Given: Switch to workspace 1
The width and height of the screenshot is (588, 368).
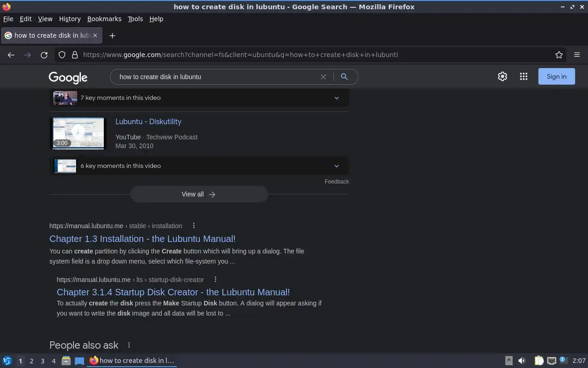Looking at the screenshot, I should click(20, 361).
